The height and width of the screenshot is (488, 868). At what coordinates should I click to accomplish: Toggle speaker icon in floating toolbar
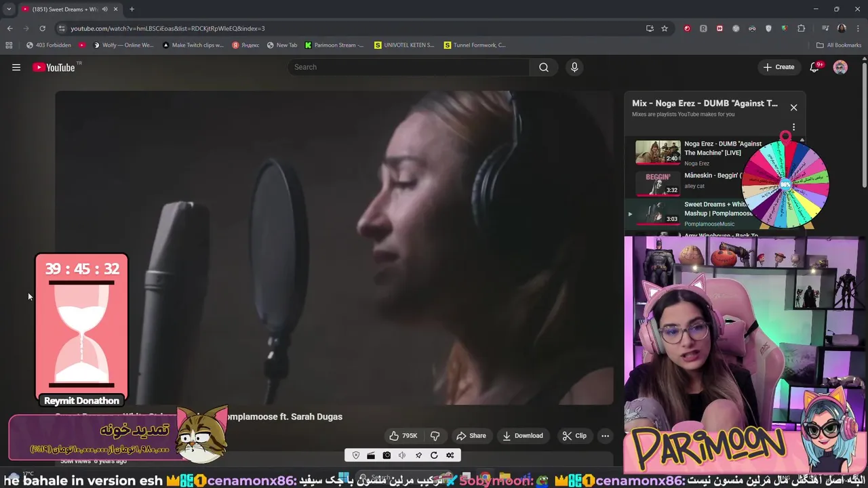coord(402,455)
